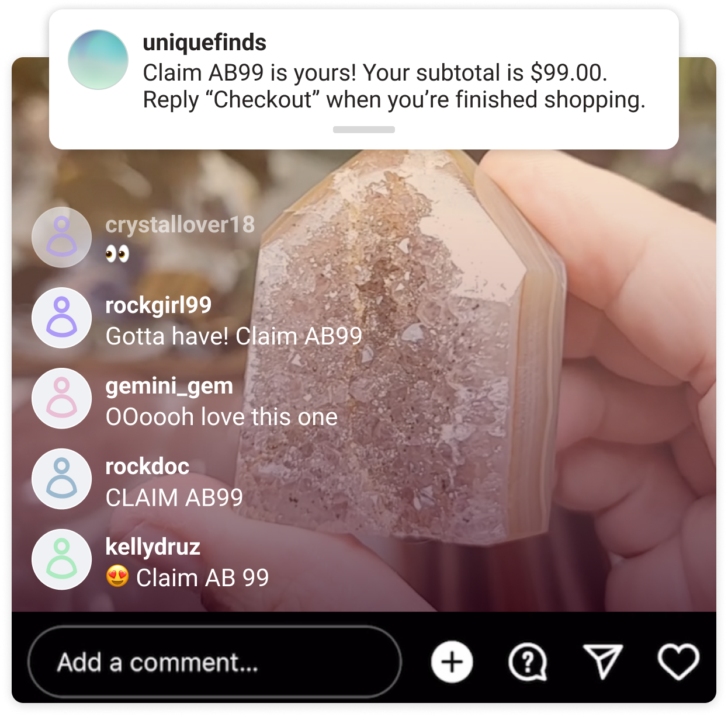Select rockdoc's CLAIM AB99 comment
728x717 pixels.
[x=174, y=497]
